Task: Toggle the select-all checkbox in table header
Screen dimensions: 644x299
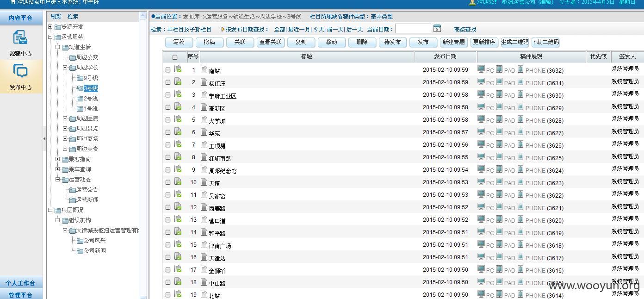Action: click(x=175, y=57)
